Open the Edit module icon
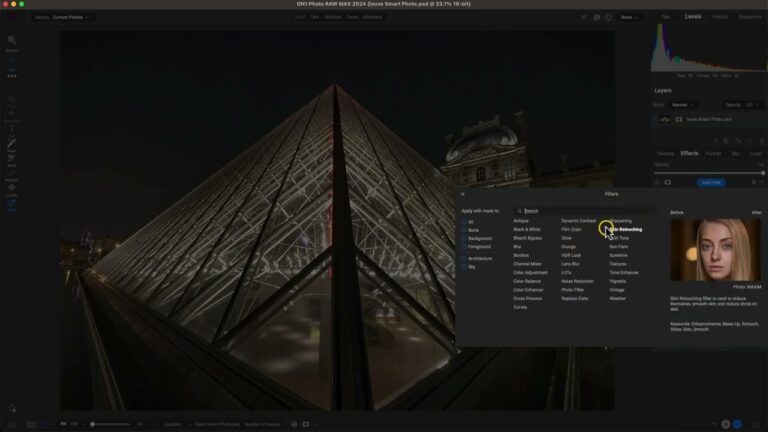 (12, 60)
